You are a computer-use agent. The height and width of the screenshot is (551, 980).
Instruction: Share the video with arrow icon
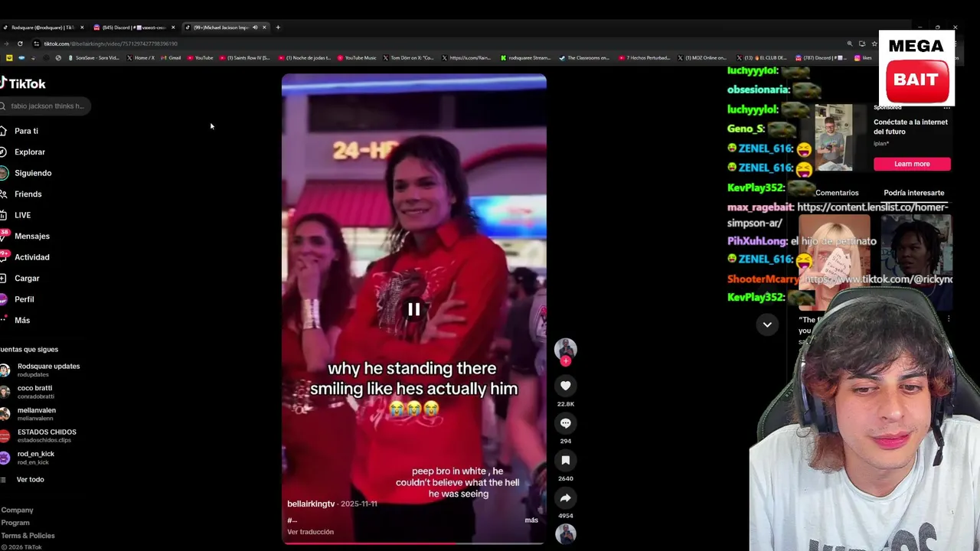[566, 497]
